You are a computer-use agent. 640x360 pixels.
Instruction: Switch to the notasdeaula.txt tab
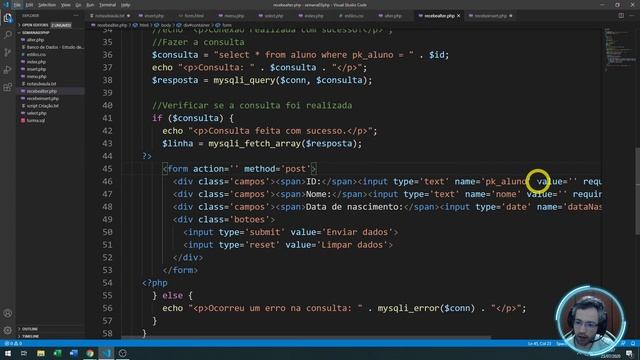pos(109,16)
